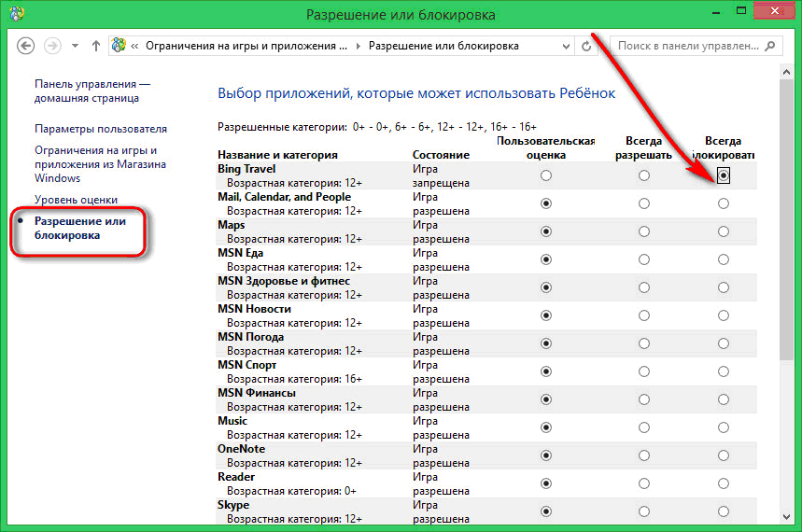
Task: Click the breadcrumb overflow double chevron
Action: tap(134, 46)
